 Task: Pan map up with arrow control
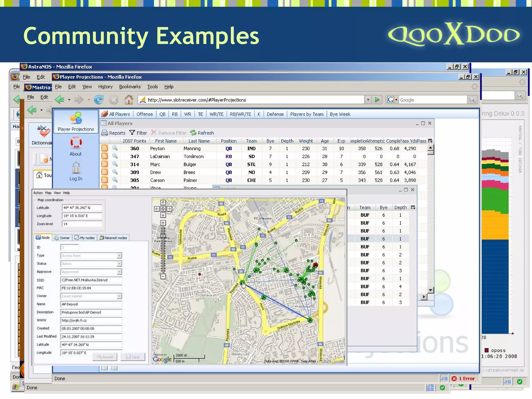click(x=163, y=203)
